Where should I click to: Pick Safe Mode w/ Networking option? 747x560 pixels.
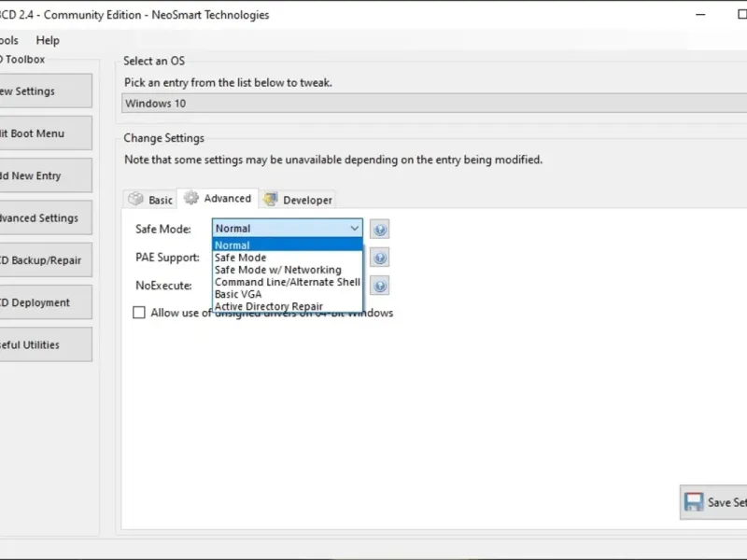[288, 270]
